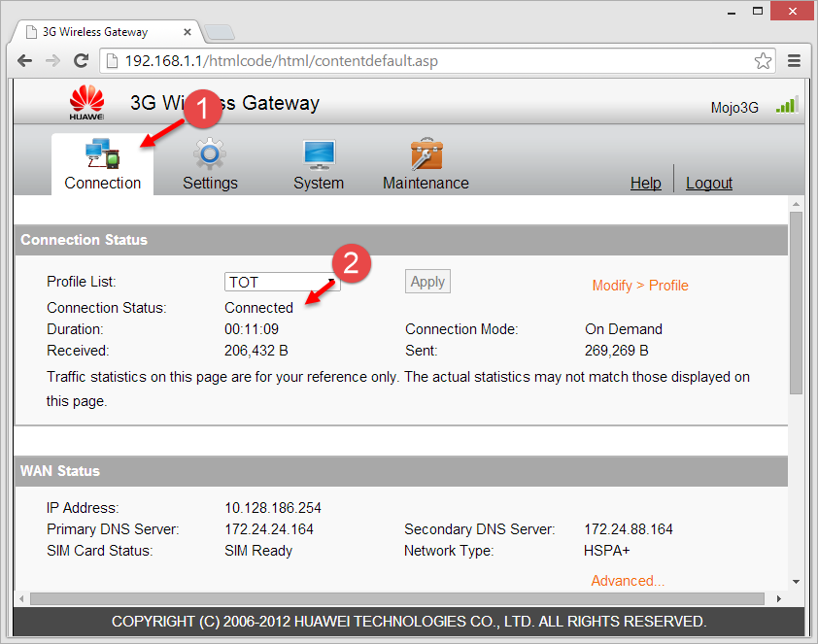
Task: Click the WAN Status section header
Action: 401,471
